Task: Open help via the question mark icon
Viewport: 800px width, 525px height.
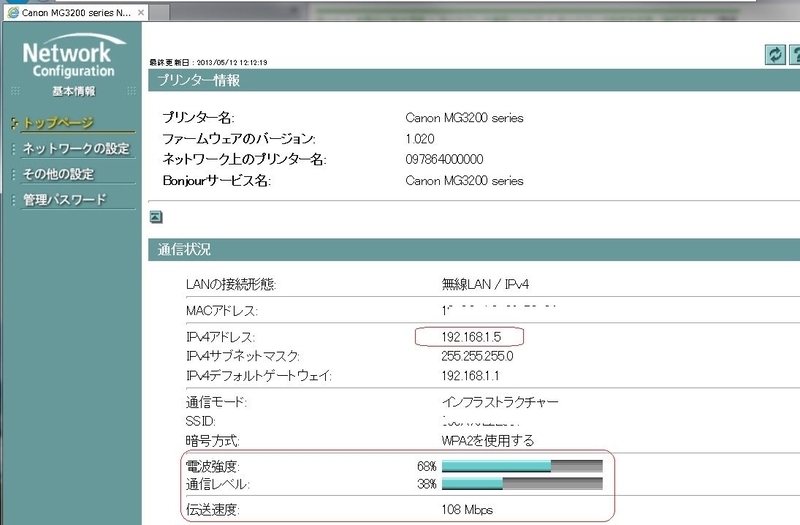Action: (x=795, y=55)
